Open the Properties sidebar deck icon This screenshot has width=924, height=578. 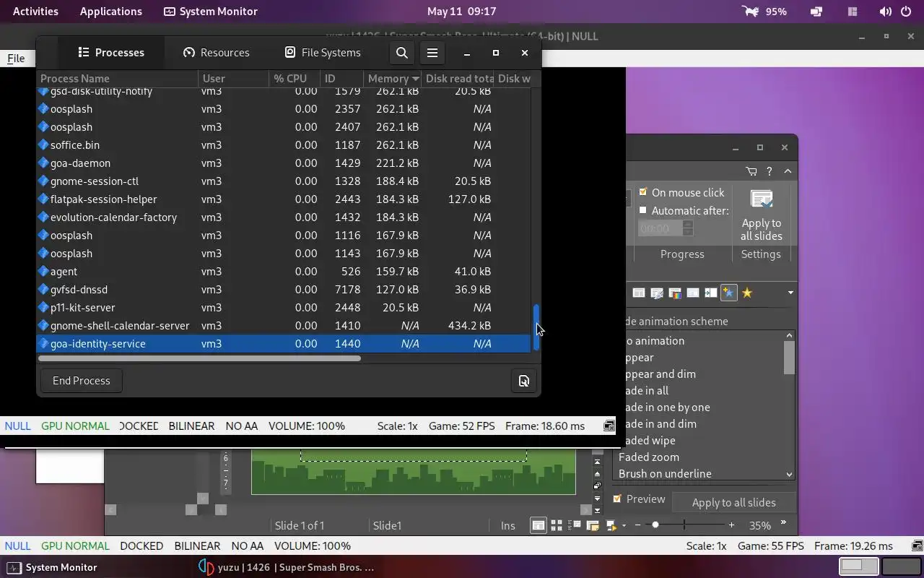point(639,293)
